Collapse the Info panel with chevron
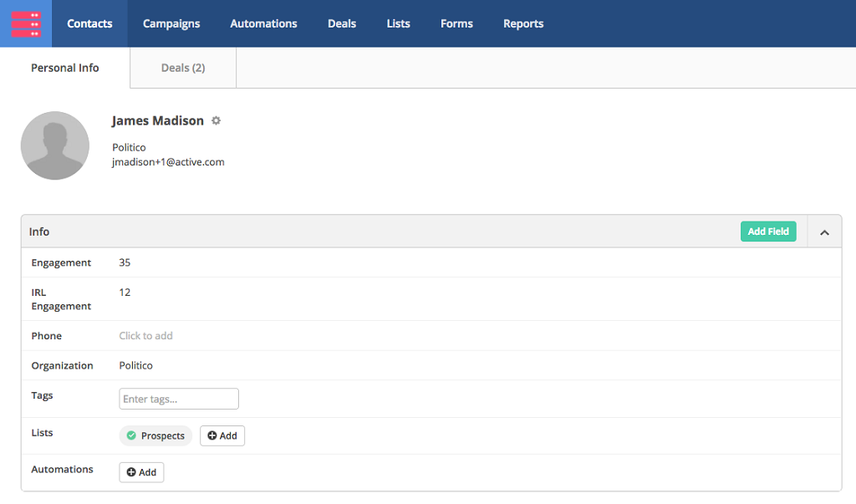 (824, 232)
